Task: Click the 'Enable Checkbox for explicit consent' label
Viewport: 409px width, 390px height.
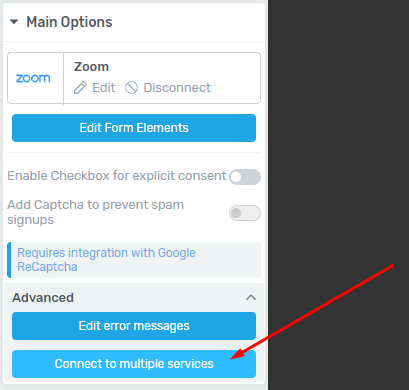Action: 117,176
